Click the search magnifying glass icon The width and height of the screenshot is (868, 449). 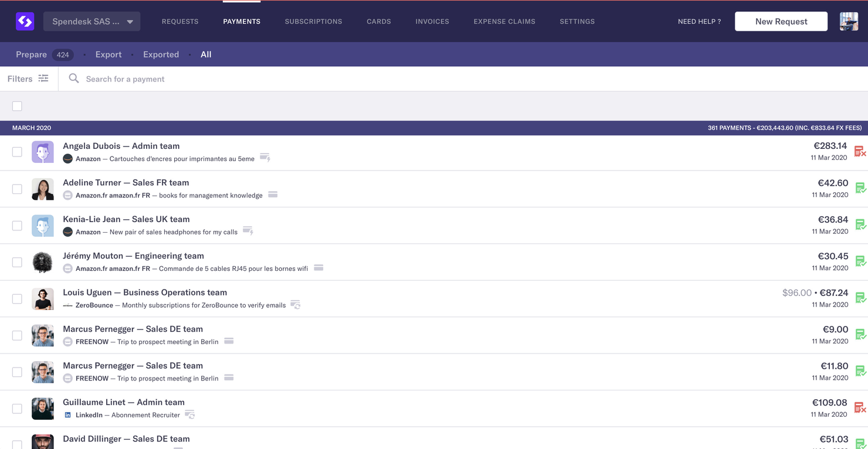[73, 78]
